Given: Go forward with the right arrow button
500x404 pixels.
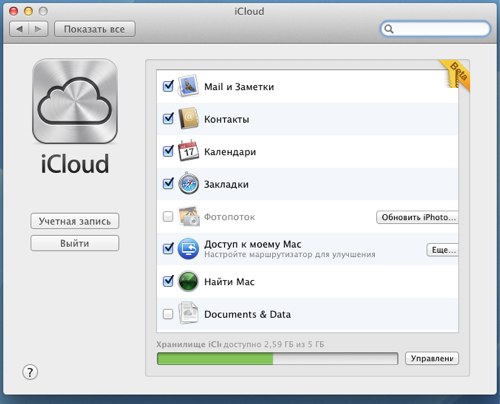Looking at the screenshot, I should 38,29.
